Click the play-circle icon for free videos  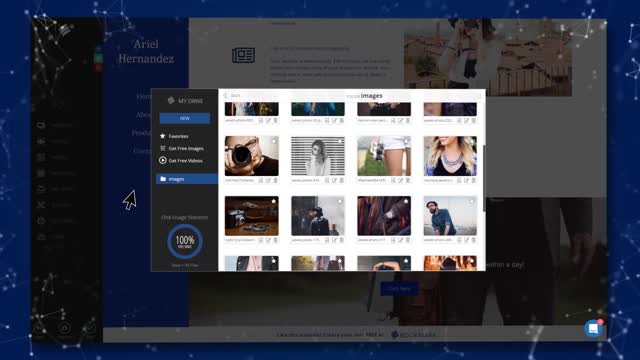pyautogui.click(x=162, y=160)
